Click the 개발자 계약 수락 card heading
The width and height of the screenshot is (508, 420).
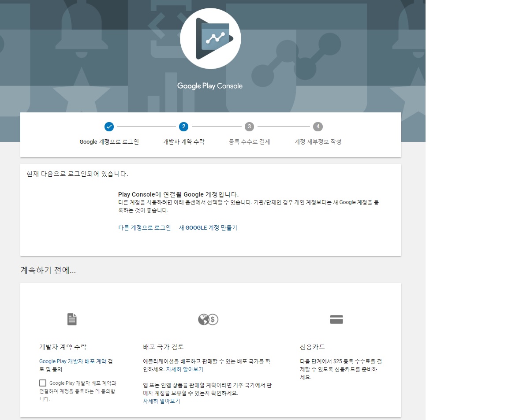pyautogui.click(x=63, y=347)
